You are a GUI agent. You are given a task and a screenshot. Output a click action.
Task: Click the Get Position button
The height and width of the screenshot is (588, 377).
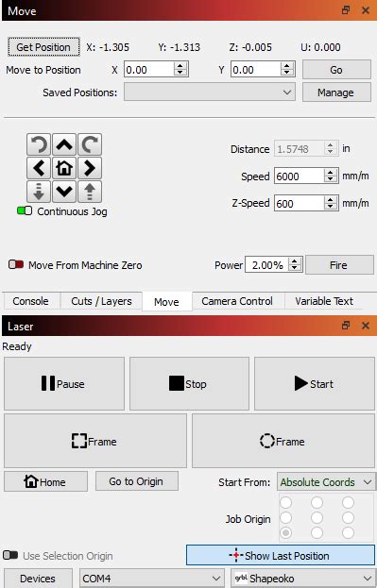tap(43, 47)
